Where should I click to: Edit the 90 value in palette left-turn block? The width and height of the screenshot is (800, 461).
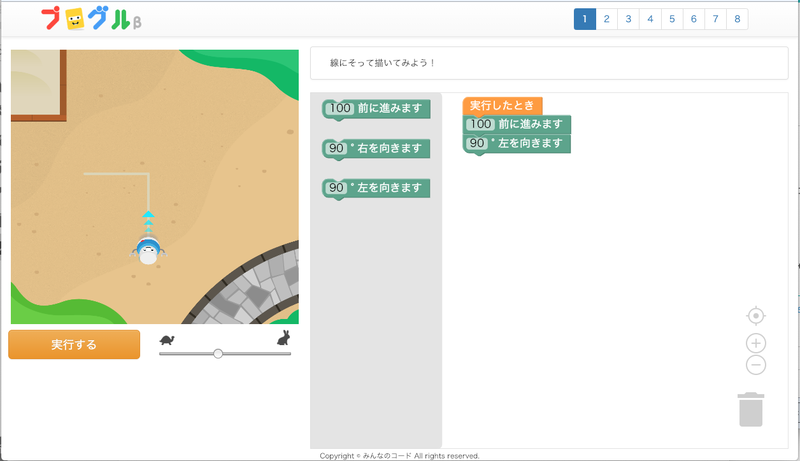[x=336, y=188]
